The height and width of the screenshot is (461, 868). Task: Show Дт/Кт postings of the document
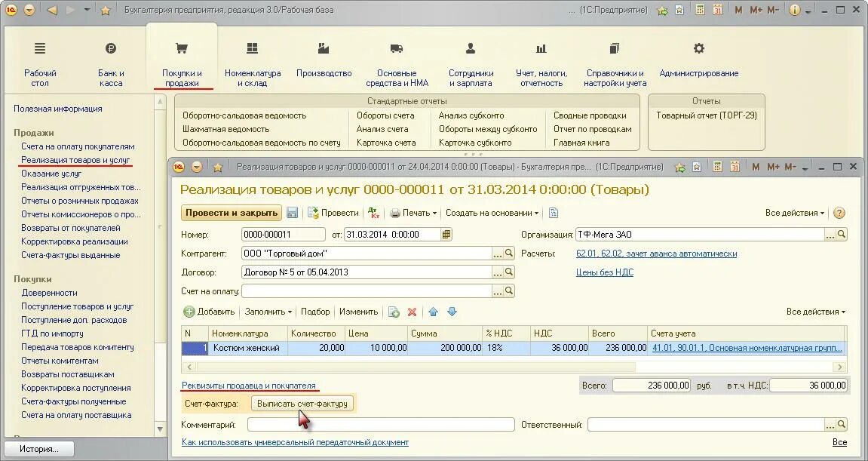click(x=373, y=213)
